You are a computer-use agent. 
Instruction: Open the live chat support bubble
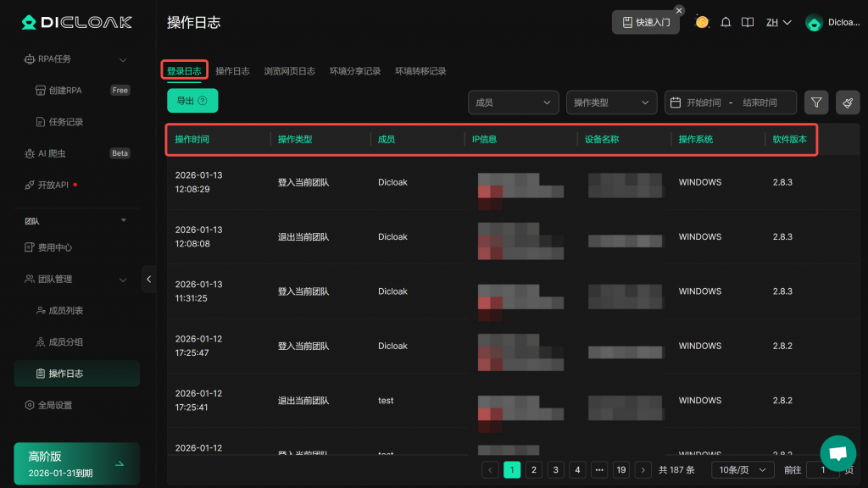[x=837, y=453]
